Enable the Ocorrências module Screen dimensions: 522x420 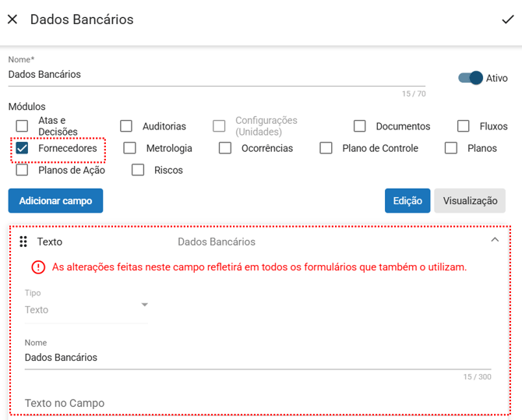pyautogui.click(x=225, y=148)
